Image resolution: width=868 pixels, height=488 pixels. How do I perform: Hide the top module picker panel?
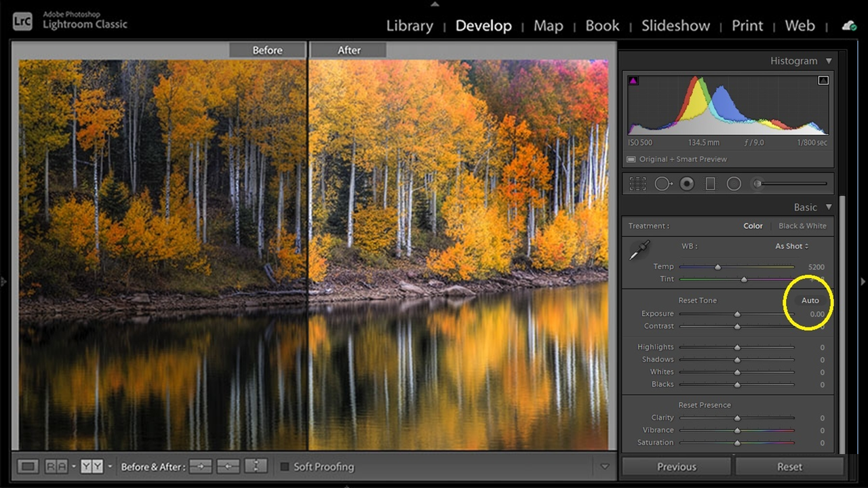tap(435, 4)
